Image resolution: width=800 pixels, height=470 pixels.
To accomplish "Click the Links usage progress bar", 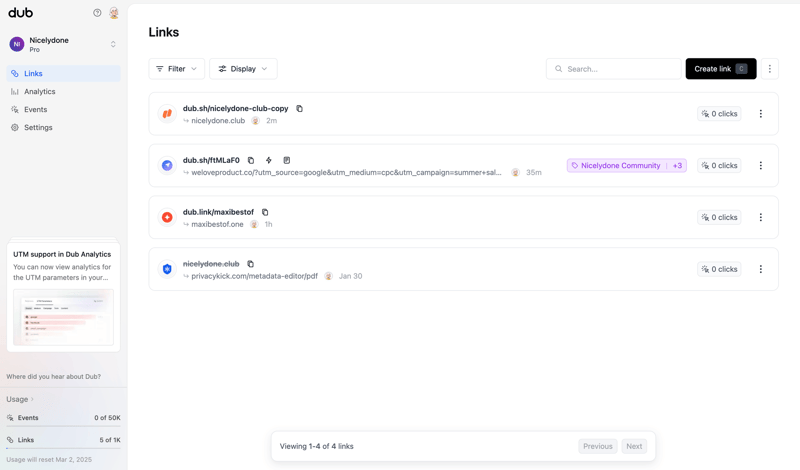I will 63,449.
